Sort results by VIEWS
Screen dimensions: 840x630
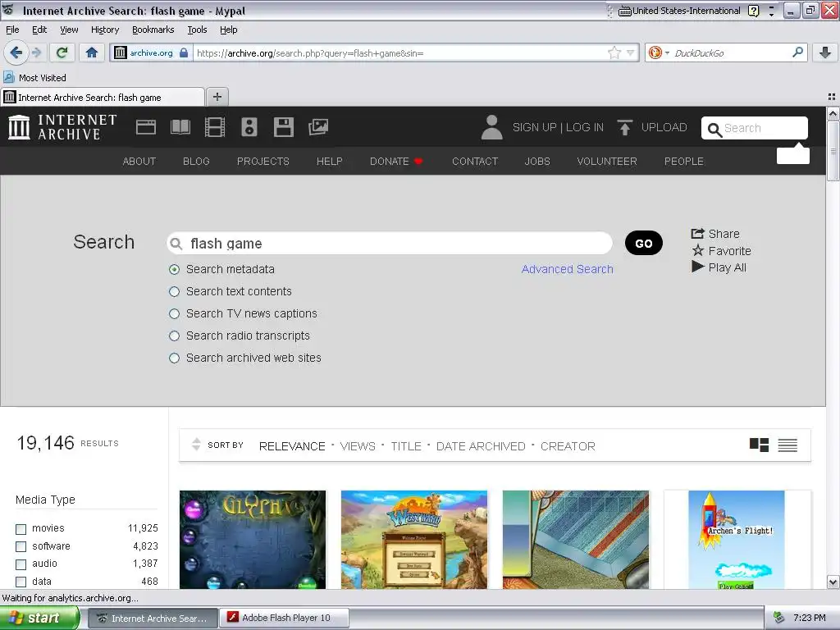358,446
